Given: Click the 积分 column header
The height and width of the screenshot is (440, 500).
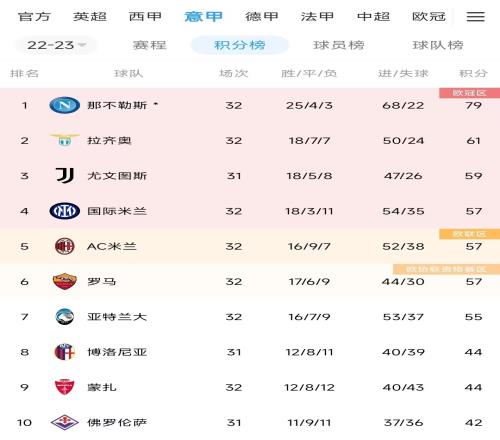Looking at the screenshot, I should point(473,73).
